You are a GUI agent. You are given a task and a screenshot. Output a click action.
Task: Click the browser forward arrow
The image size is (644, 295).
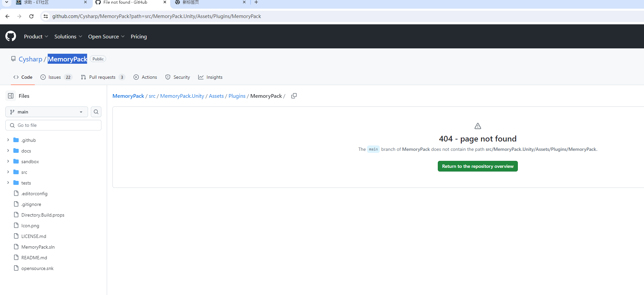click(x=19, y=16)
